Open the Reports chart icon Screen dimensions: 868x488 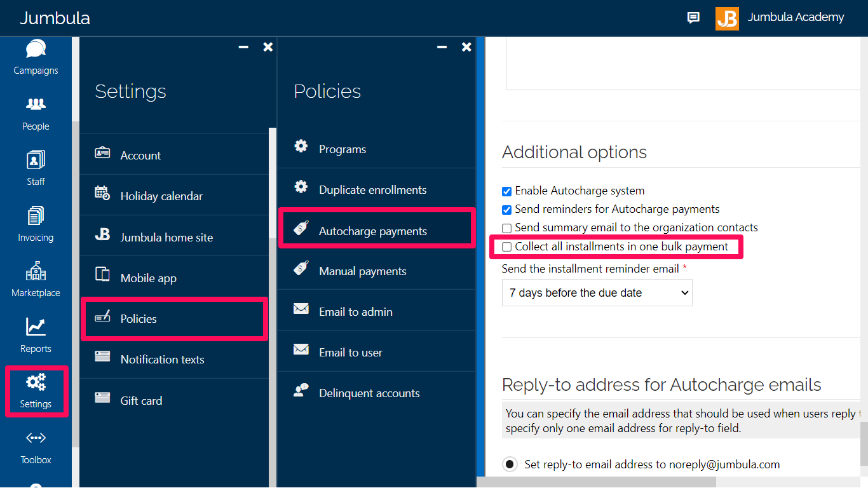pyautogui.click(x=36, y=327)
